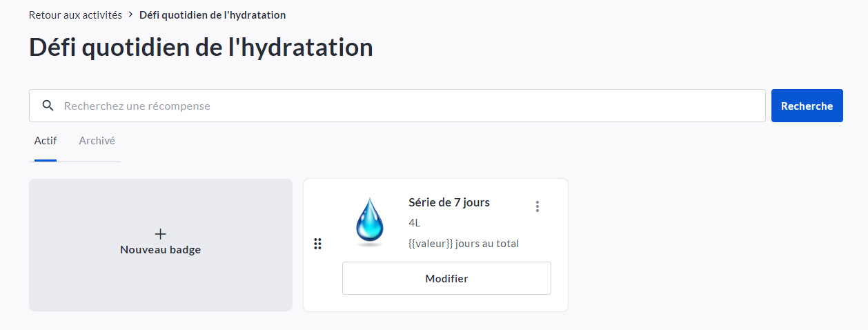This screenshot has width=868, height=330.
Task: Switch to the Actif tab
Action: pos(46,141)
